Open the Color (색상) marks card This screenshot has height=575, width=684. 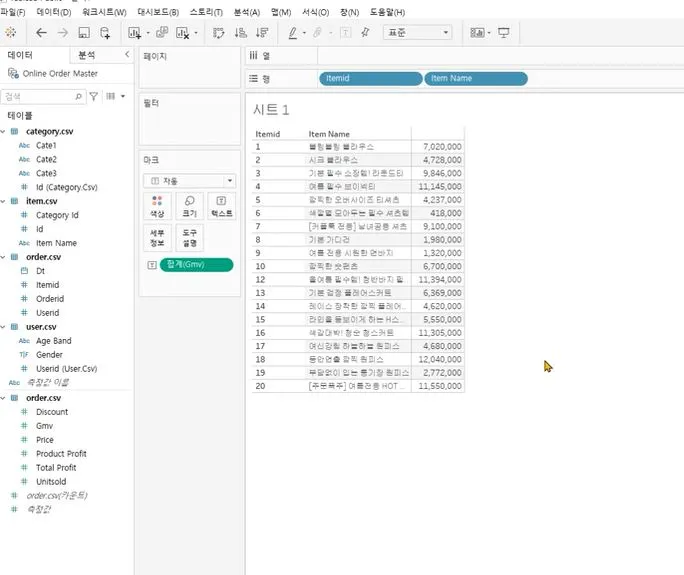(x=157, y=206)
